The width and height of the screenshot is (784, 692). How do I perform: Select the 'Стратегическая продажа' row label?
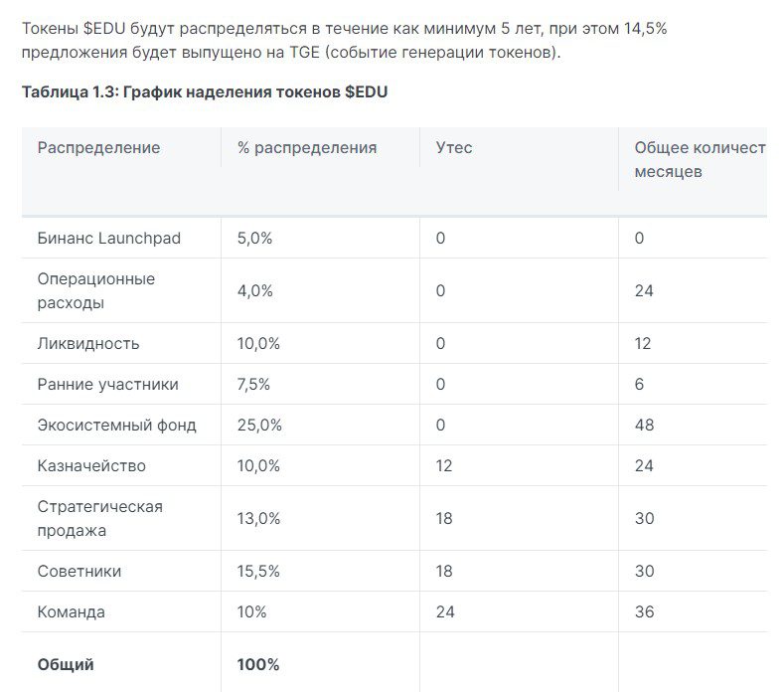tap(100, 518)
